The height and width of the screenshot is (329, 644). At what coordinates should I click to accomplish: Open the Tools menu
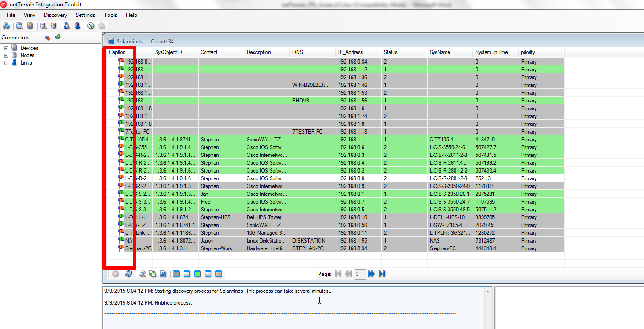coord(110,15)
